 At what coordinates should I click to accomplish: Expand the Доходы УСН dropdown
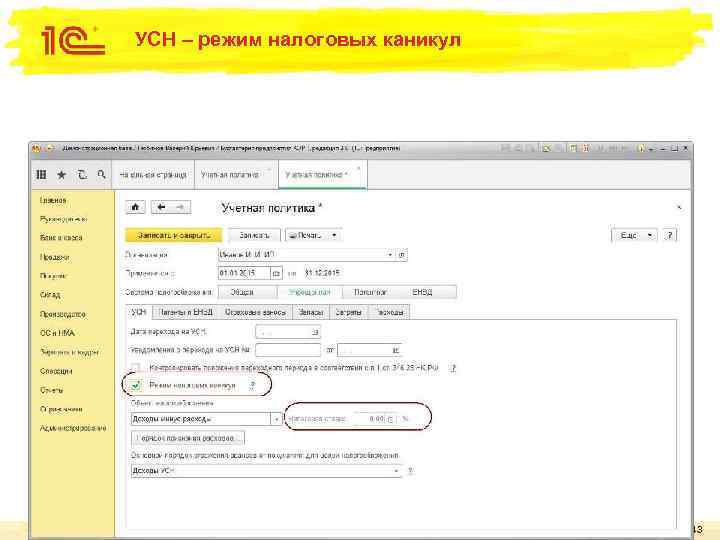pos(396,471)
